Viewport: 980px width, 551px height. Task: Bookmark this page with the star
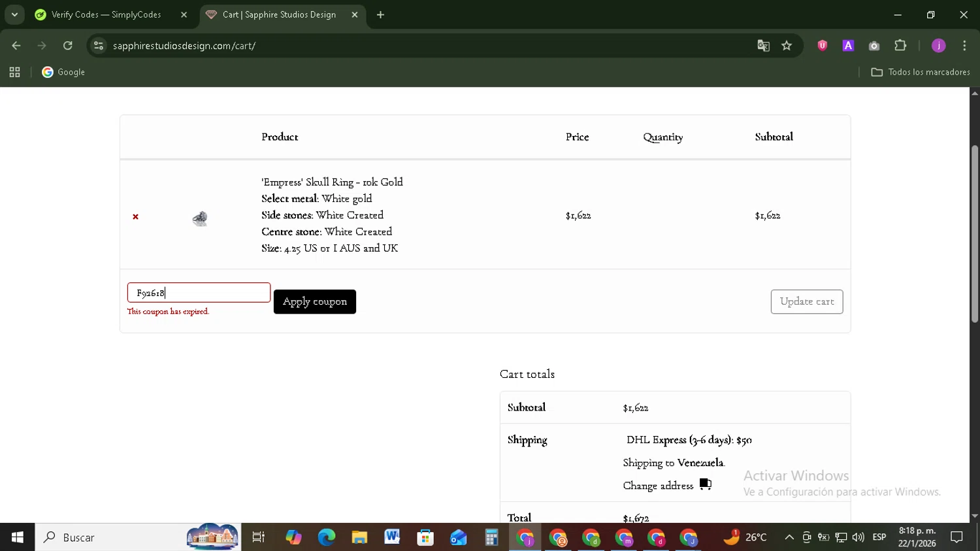(787, 46)
